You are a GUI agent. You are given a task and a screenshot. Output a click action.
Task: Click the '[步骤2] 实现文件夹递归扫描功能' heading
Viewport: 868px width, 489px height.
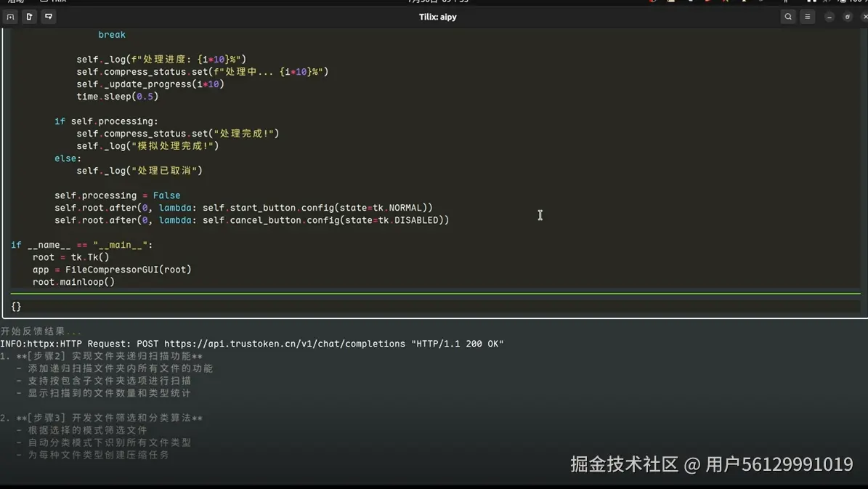[x=110, y=356]
